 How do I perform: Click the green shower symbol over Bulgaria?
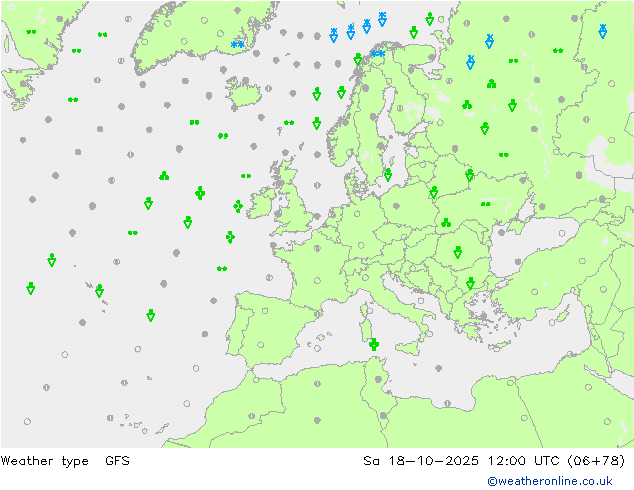point(470,283)
